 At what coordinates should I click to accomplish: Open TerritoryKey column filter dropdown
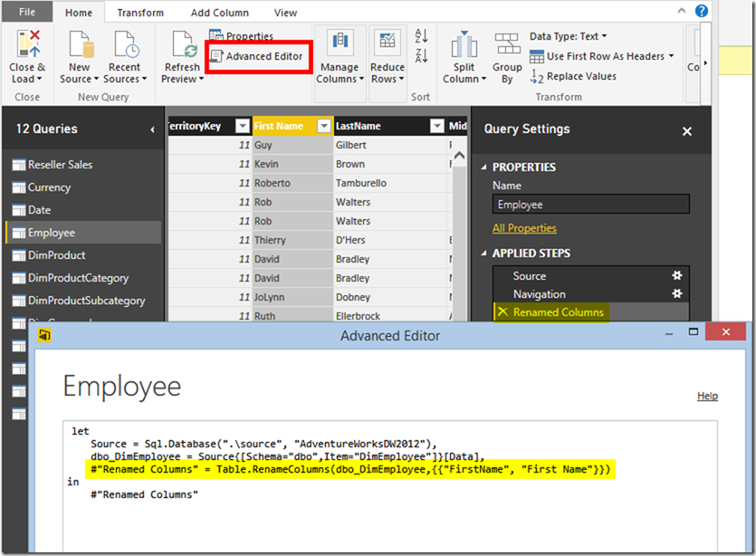pyautogui.click(x=243, y=126)
